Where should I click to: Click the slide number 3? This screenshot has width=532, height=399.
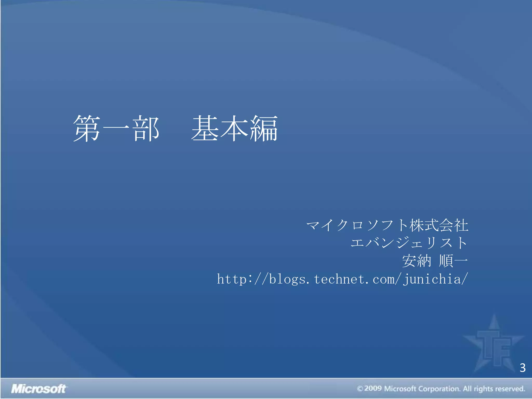click(523, 368)
